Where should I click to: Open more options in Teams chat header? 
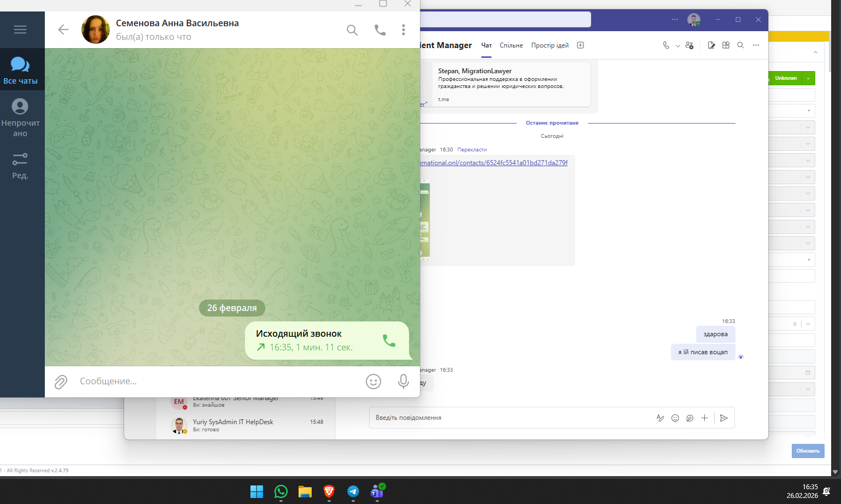coord(756,45)
